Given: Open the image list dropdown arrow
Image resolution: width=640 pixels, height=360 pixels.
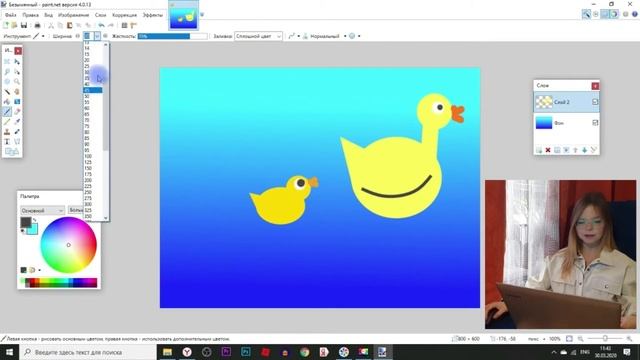Looking at the screenshot, I should [x=202, y=15].
